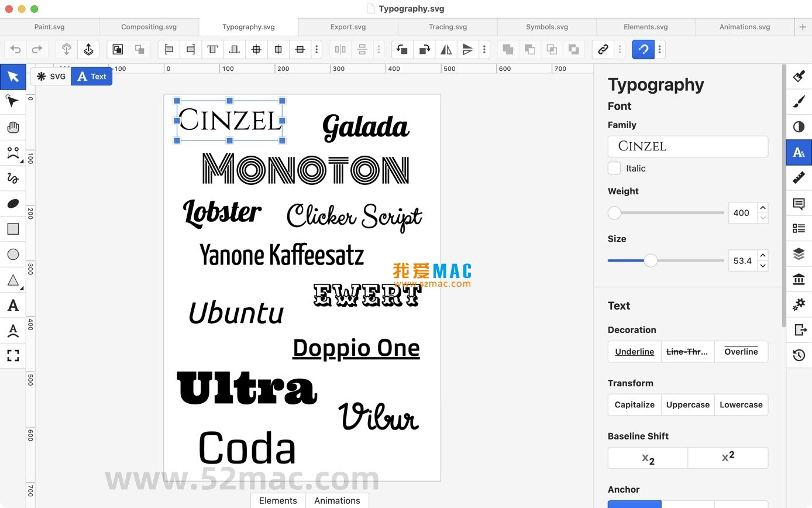Viewport: 812px width, 508px height.
Task: Toggle superscript baseline shift
Action: [x=728, y=458]
